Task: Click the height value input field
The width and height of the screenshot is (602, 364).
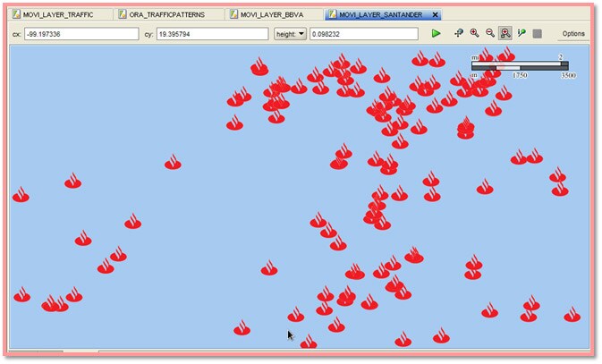Action: pos(364,34)
